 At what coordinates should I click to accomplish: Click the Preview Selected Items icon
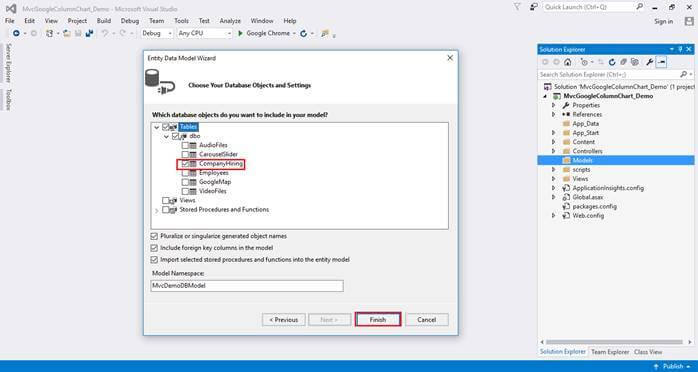pos(661,62)
